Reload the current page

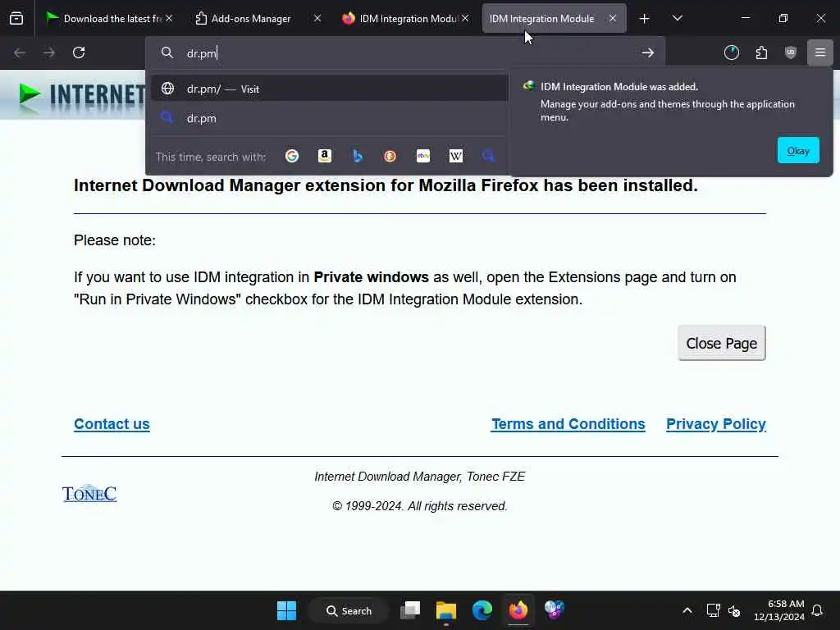pos(79,52)
